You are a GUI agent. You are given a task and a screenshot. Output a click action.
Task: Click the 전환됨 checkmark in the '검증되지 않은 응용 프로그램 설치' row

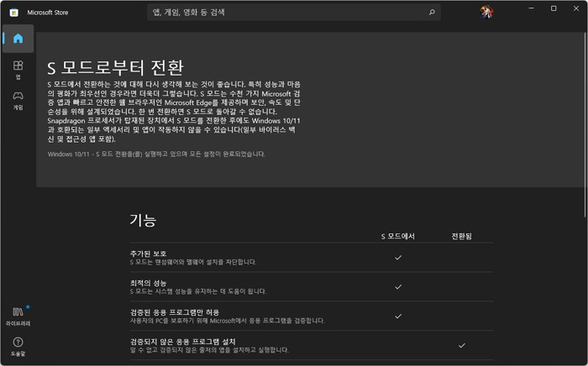[462, 345]
